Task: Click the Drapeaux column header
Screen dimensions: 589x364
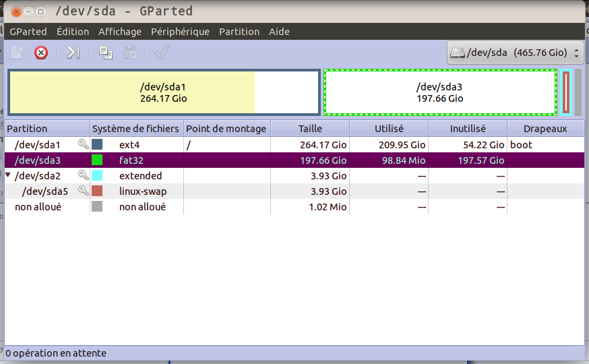Action: point(545,129)
